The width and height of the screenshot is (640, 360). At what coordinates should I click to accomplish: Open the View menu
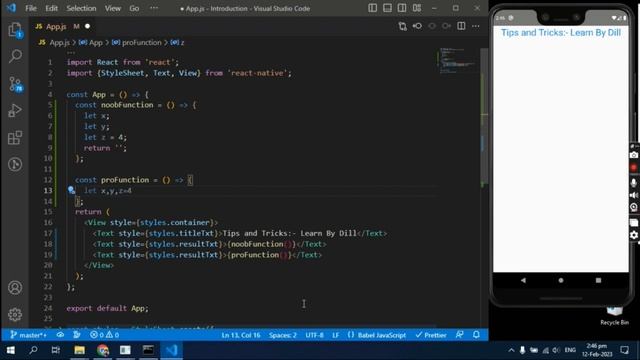pyautogui.click(x=113, y=8)
